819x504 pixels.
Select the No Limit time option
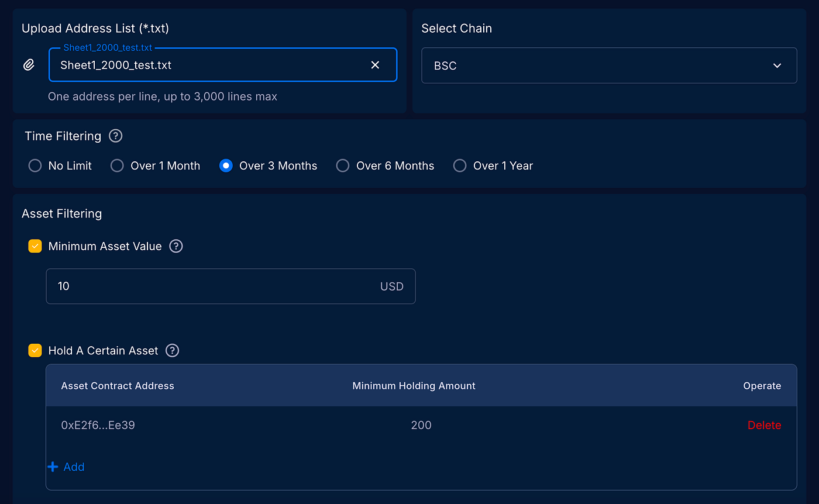(35, 166)
